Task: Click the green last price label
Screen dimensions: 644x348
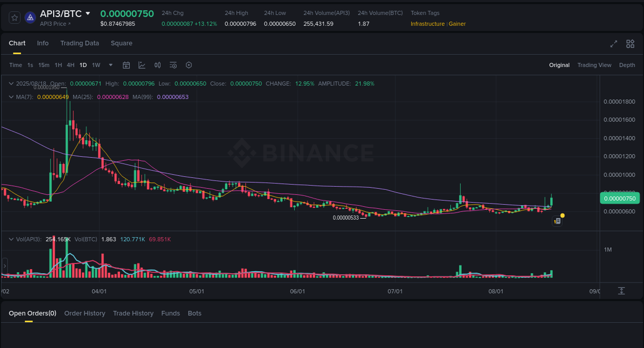Action: [x=619, y=198]
